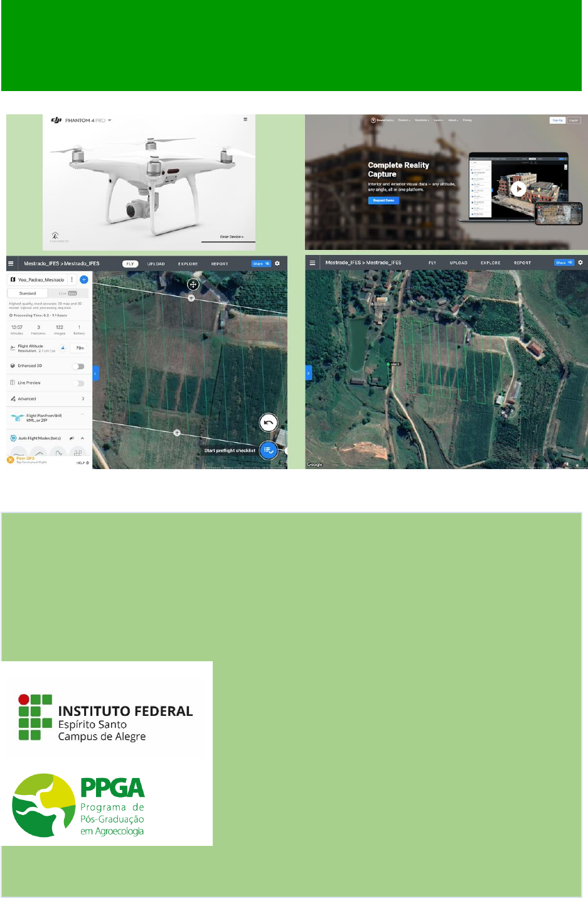Screen dimensions: 588x898
Task: Toggle the Live Preview switch
Action: coord(78,383)
